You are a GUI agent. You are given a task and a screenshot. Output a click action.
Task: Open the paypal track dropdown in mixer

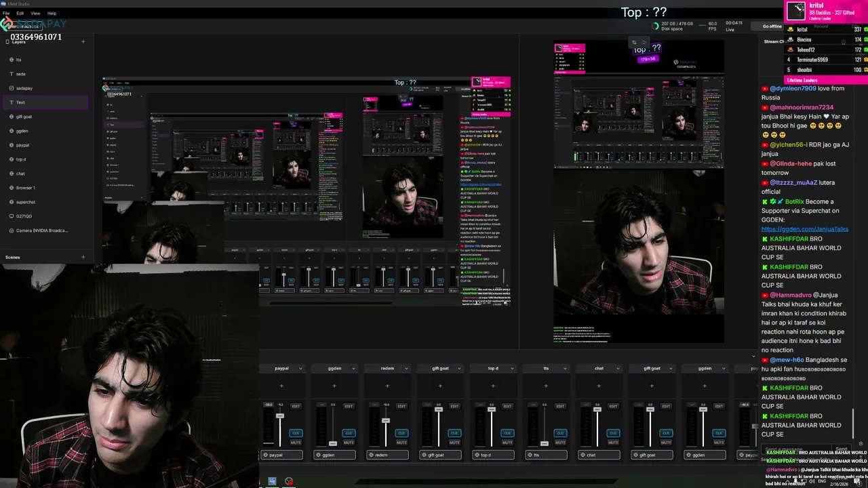301,369
